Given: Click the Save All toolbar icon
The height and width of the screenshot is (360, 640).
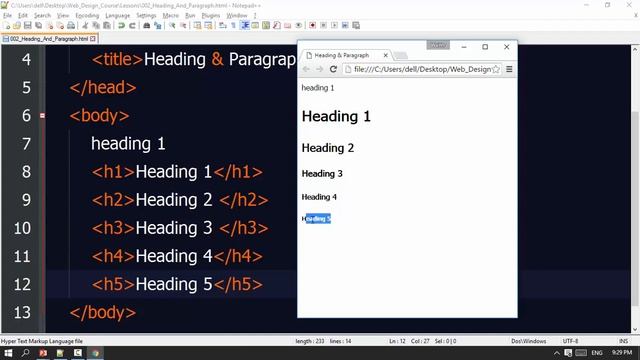Looking at the screenshot, I should coord(38,25).
